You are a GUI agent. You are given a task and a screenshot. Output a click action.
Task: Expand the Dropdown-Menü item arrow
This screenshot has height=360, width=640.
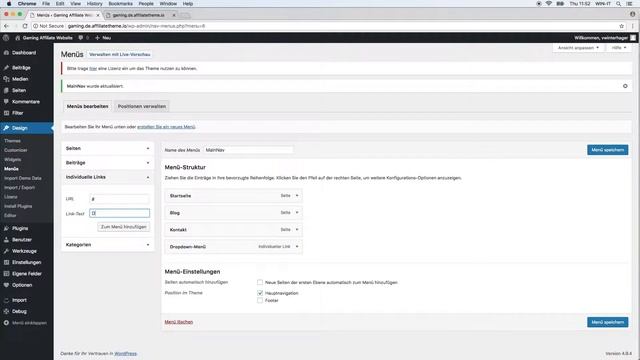click(297, 247)
